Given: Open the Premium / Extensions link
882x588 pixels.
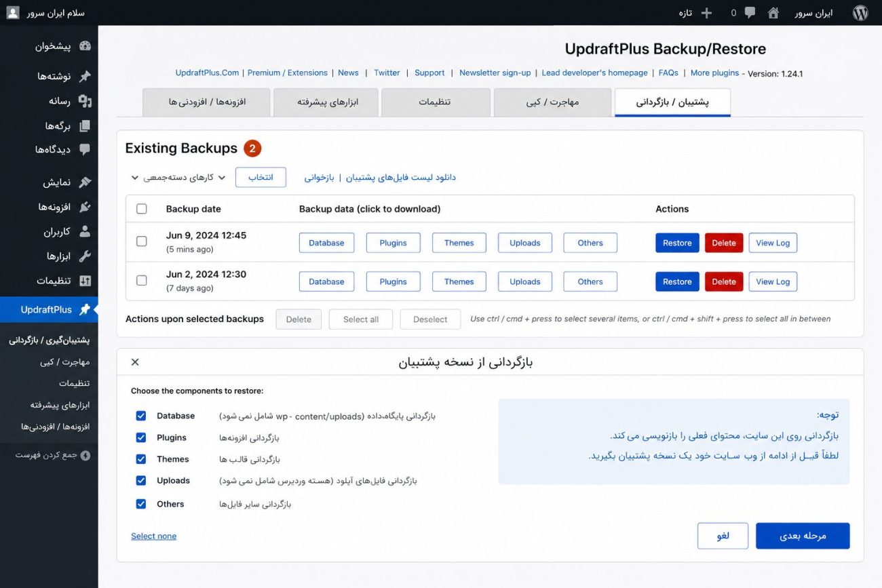Looking at the screenshot, I should click(288, 73).
